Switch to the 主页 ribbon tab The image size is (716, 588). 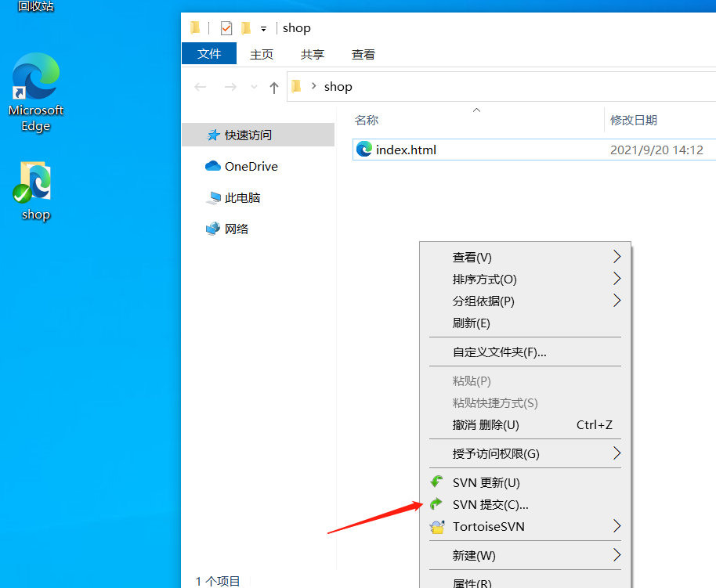coord(262,54)
